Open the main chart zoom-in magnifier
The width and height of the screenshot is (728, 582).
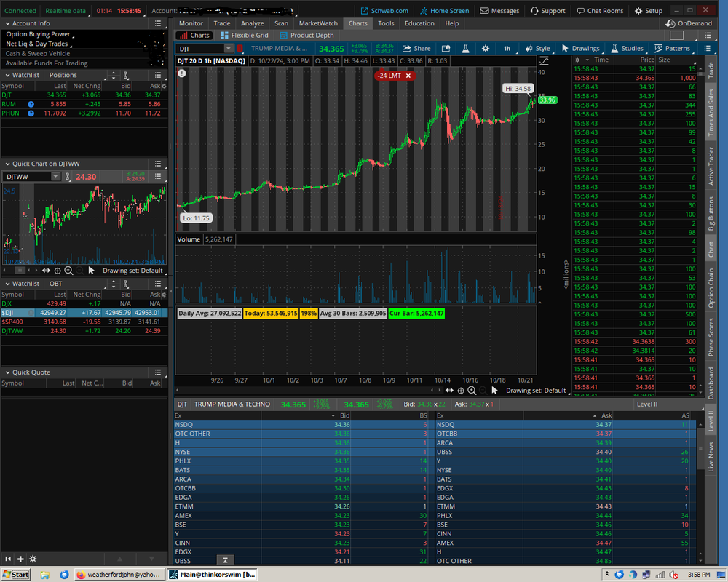pos(472,391)
